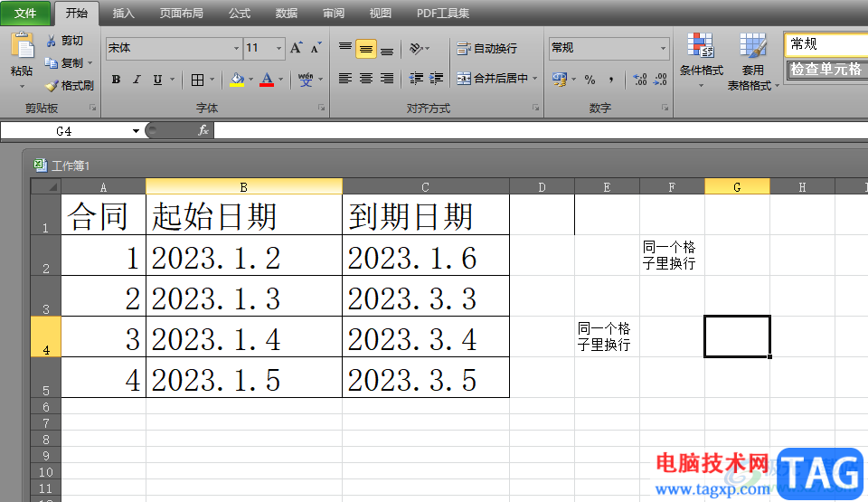Toggle italic formatting

point(137,80)
